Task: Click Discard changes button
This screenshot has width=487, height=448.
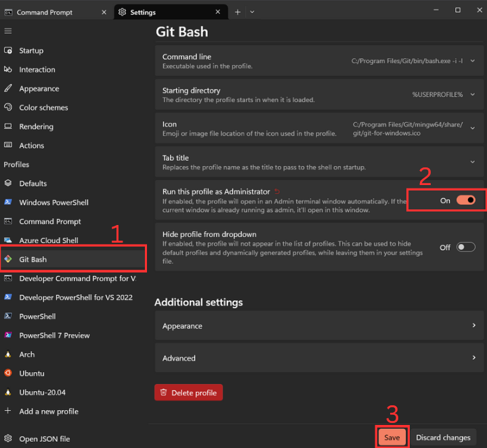Action: [x=443, y=437]
